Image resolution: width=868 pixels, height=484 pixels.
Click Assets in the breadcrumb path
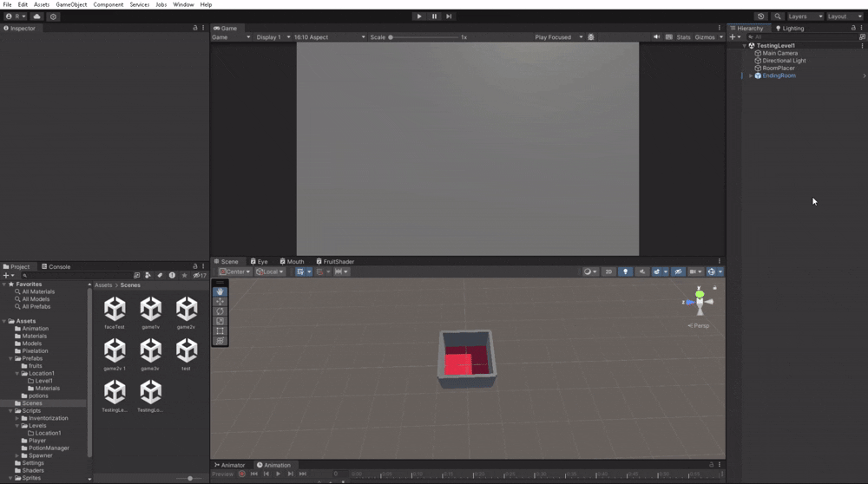click(x=103, y=285)
